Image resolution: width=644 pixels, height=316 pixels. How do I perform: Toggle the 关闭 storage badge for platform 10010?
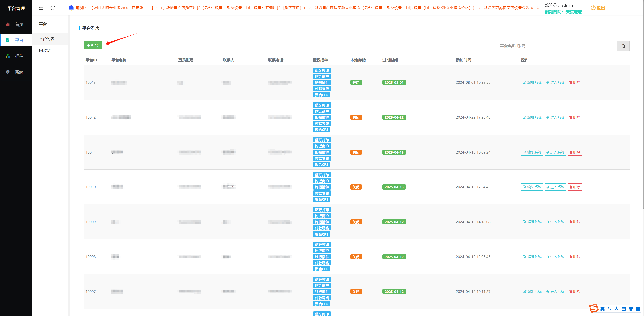[x=356, y=187]
